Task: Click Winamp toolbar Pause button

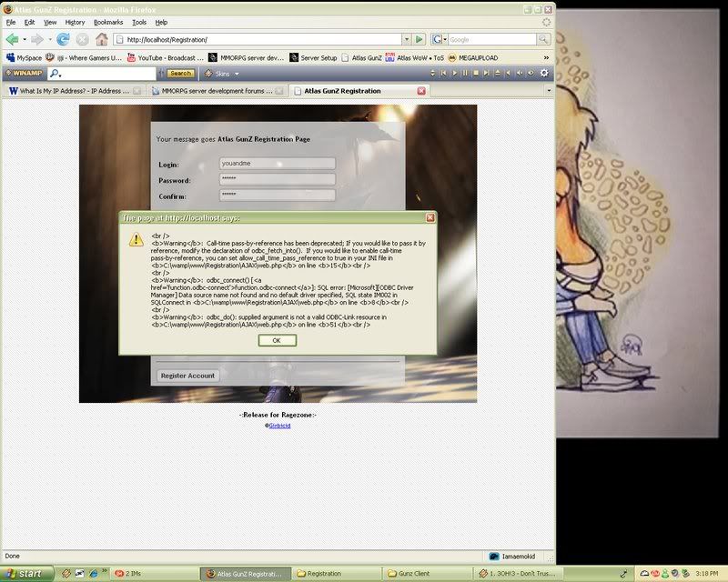Action: 465,74
